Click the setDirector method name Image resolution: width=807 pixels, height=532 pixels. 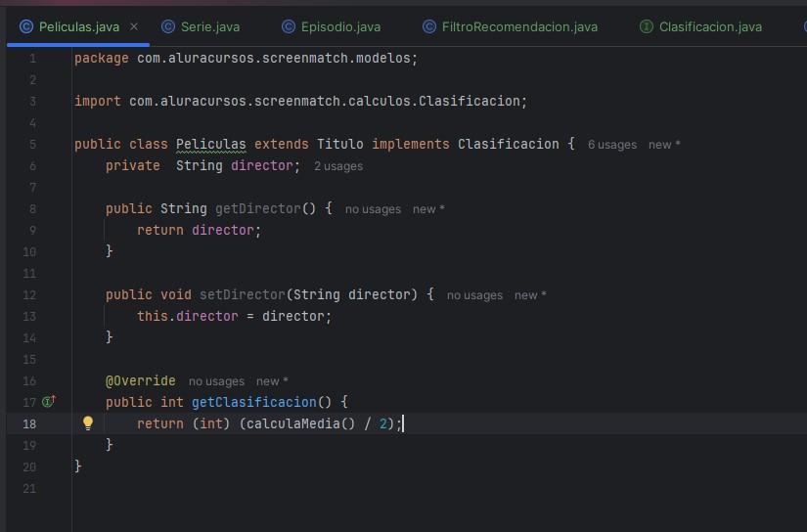242,294
